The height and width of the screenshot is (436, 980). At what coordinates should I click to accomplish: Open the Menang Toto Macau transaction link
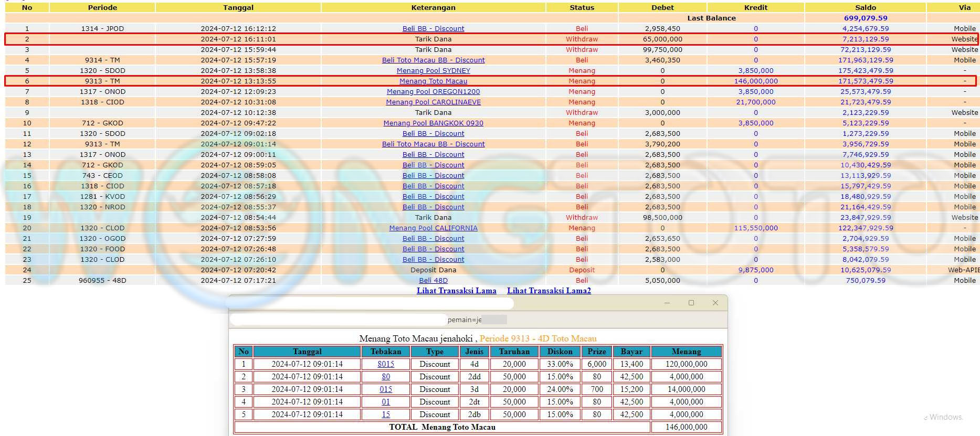[x=433, y=81]
